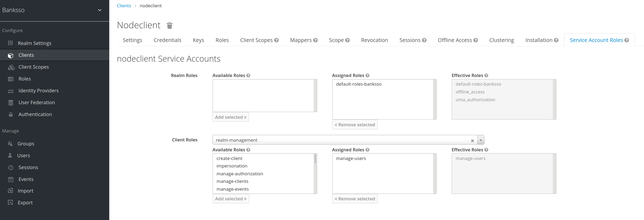Screen dimensions: 644x220
Task: Click scrollbar of client Available Roles list
Action: [x=315, y=159]
